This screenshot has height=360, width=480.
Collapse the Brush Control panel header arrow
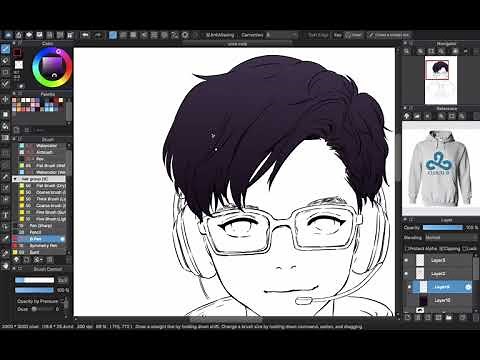[14, 269]
